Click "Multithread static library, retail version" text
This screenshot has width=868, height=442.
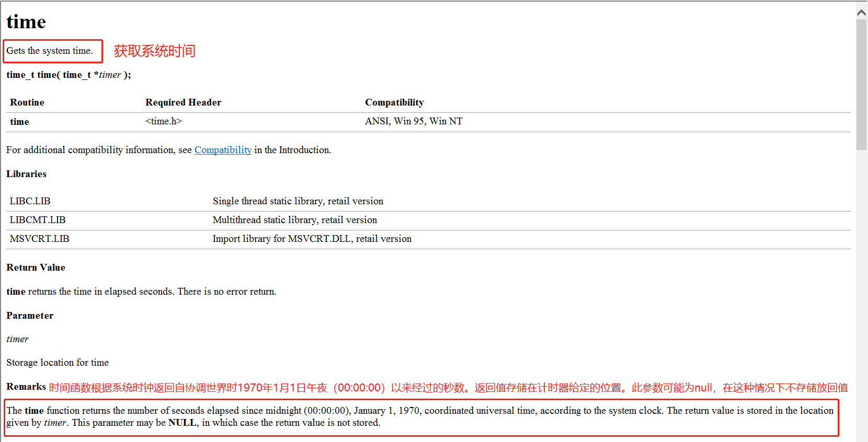point(295,220)
